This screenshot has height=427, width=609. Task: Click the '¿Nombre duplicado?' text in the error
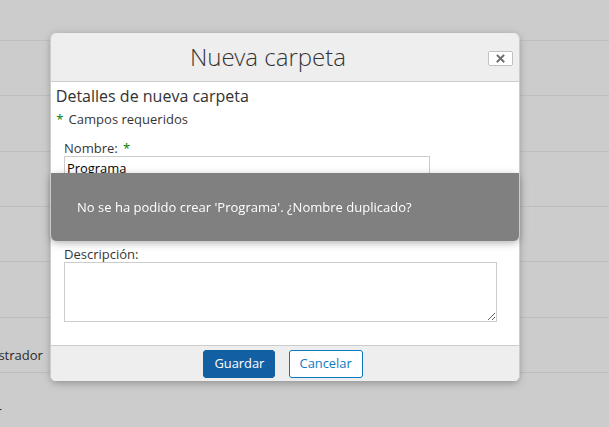coord(349,208)
